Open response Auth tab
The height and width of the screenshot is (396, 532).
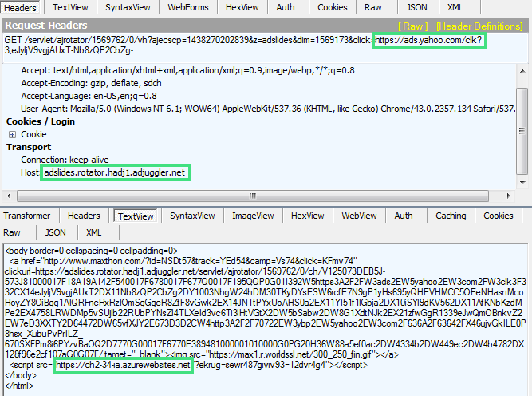click(404, 216)
